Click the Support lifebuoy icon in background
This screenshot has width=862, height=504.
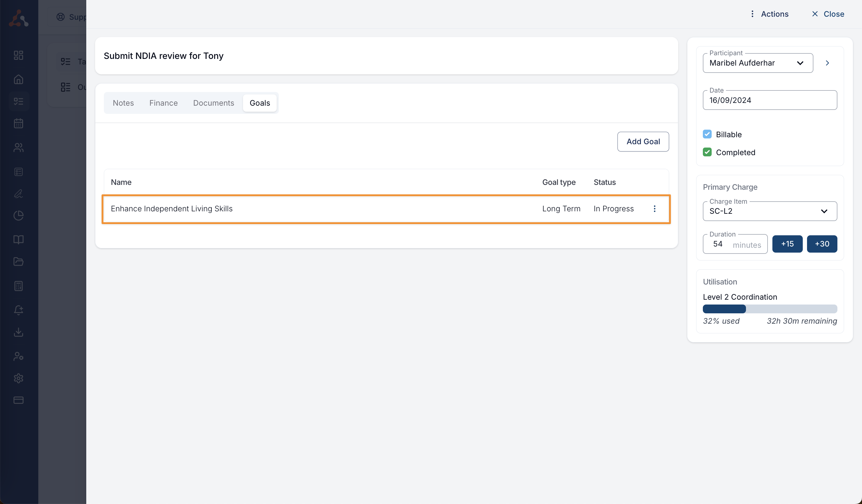[x=60, y=17]
